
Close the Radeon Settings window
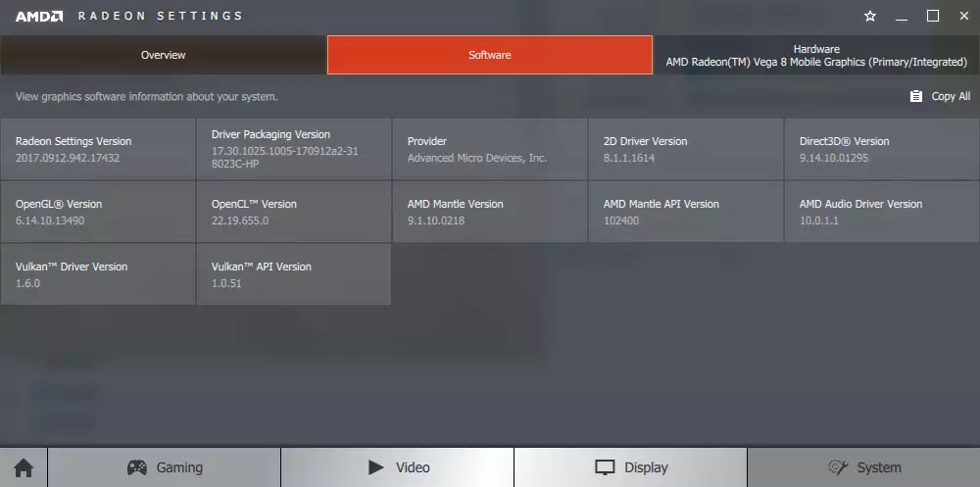pos(963,17)
